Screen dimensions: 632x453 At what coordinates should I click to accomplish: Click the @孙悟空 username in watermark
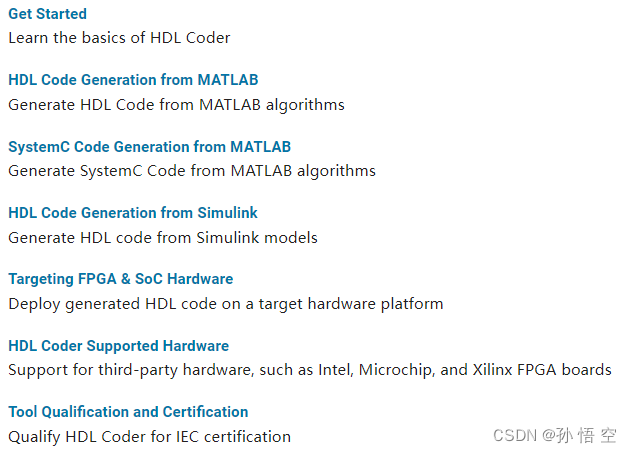click(x=580, y=436)
